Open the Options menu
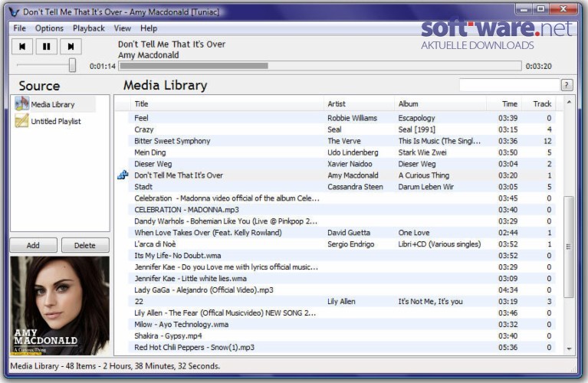This screenshot has width=588, height=383. (x=49, y=28)
